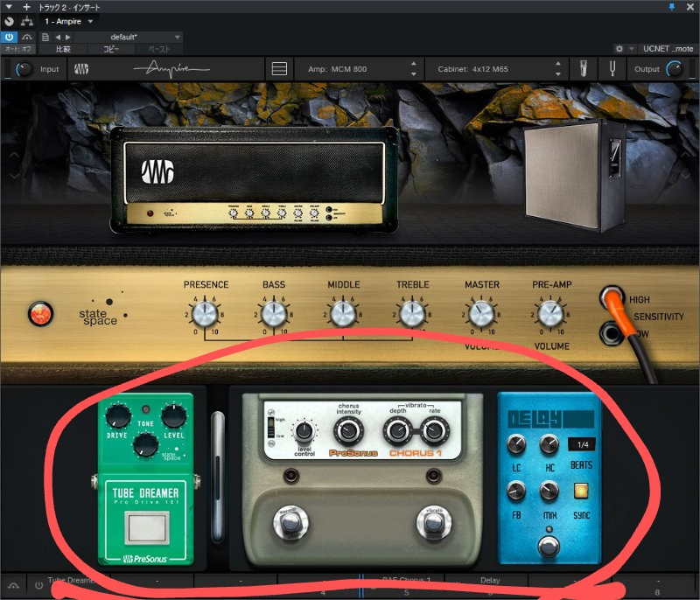Add an insert with the plus icon
This screenshot has height=600, width=700.
click(x=26, y=7)
